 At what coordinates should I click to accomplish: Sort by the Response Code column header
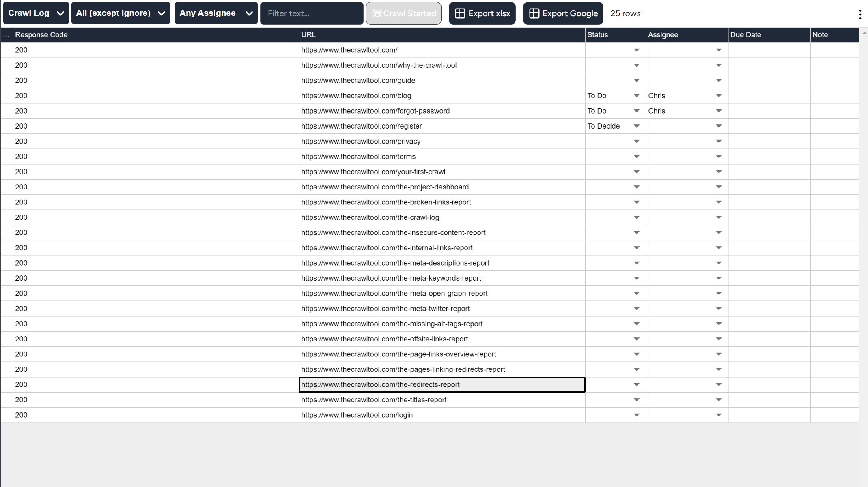(156, 35)
